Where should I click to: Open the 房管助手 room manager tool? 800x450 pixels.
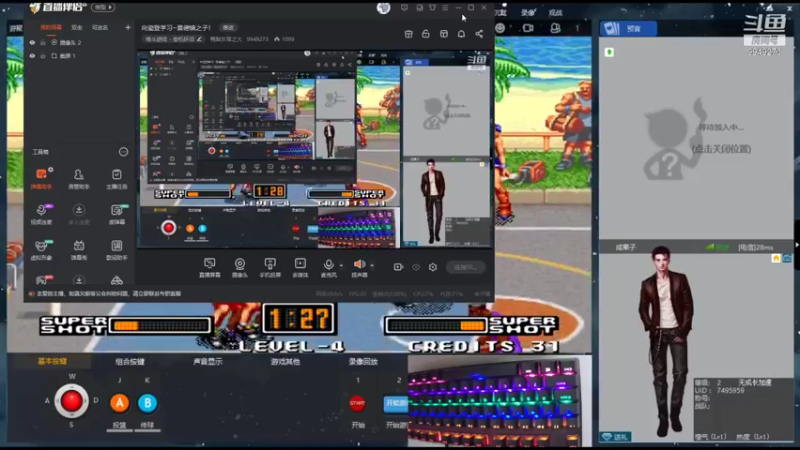(79, 179)
